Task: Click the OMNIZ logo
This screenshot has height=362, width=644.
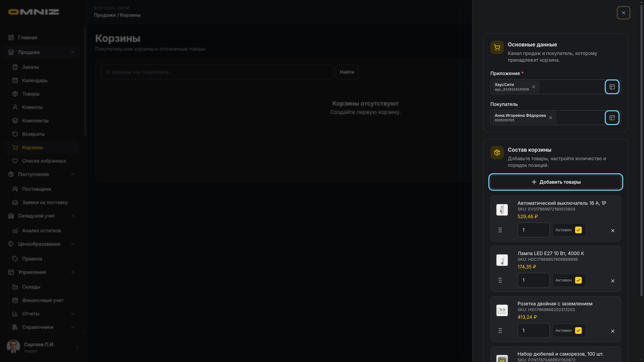Action: pyautogui.click(x=34, y=12)
